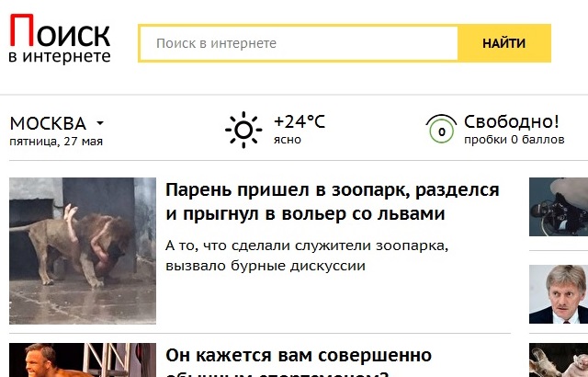Image resolution: width=588 pixels, height=377 pixels.
Task: Click the traffic gauge icon showing 0
Action: (x=441, y=129)
